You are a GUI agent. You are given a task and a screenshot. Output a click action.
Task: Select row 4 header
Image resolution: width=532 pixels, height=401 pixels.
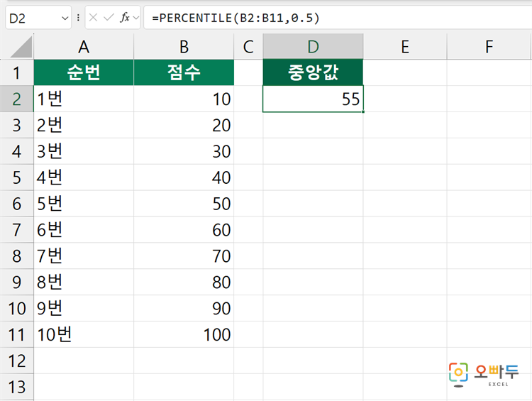(16, 151)
